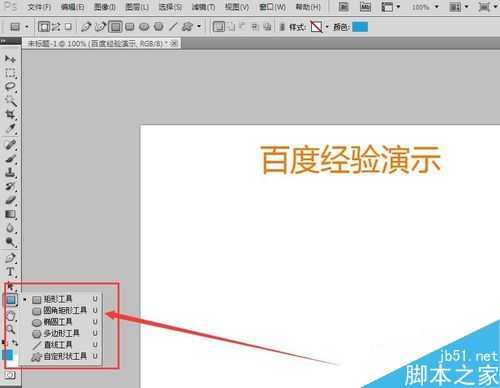
Task: Open the 帮助(H) menu
Action: click(x=308, y=7)
